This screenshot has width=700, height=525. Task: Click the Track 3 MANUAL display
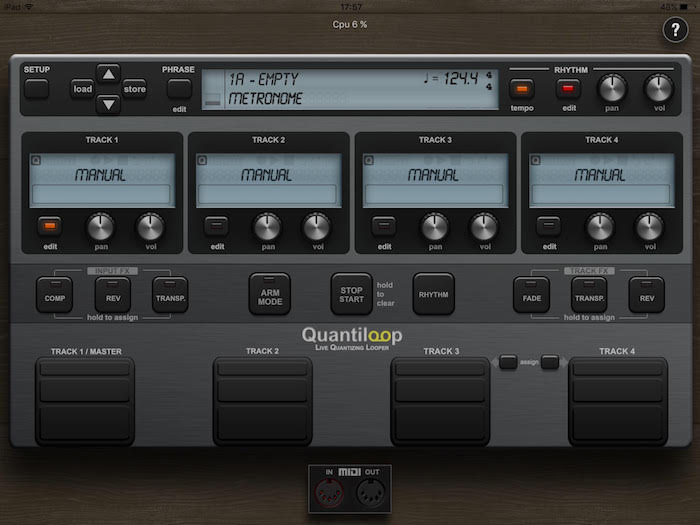tap(435, 180)
